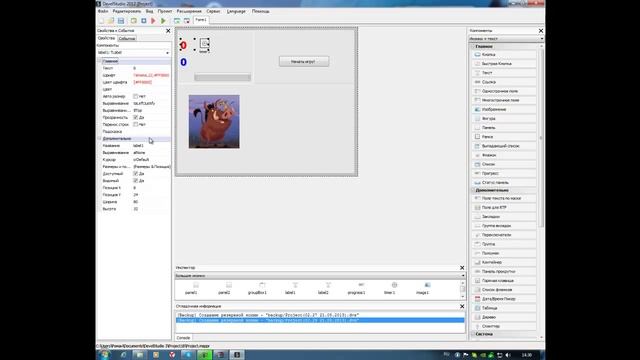The height and width of the screenshot is (360, 640).
Task: Open the Редактировать menu
Action: coord(127,11)
